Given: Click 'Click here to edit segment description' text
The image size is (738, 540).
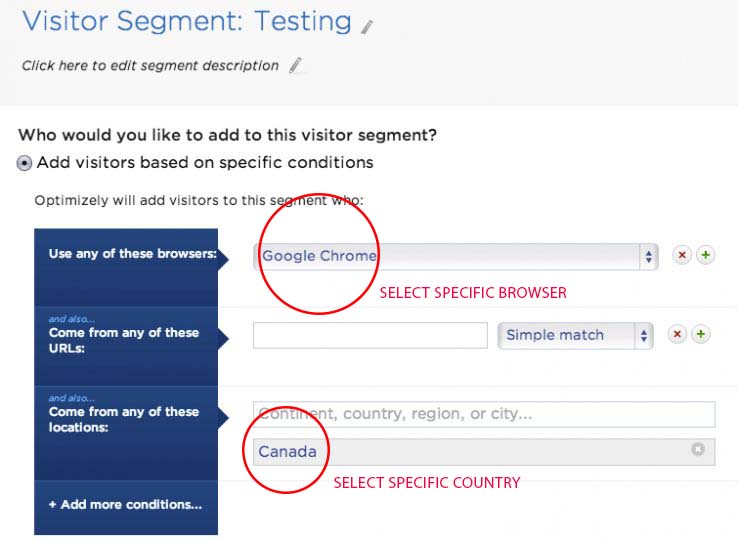Looking at the screenshot, I should [x=150, y=66].
